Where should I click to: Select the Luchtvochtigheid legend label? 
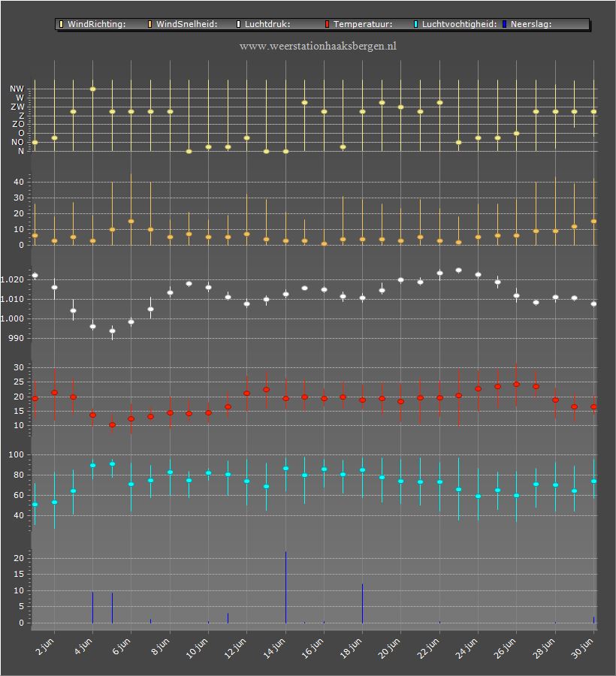[460, 24]
